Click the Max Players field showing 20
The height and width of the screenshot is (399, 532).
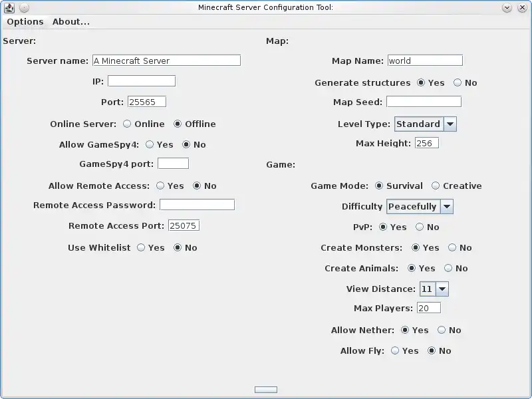pyautogui.click(x=429, y=308)
